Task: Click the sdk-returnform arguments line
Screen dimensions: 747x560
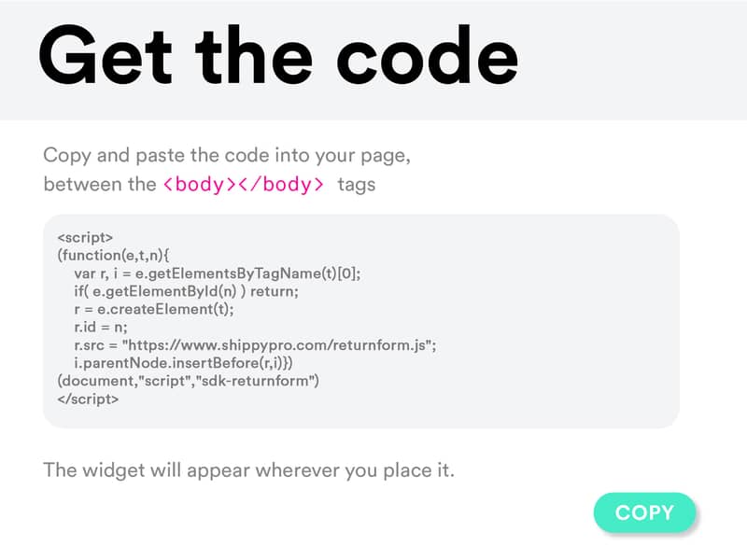Action: pyautogui.click(x=189, y=380)
